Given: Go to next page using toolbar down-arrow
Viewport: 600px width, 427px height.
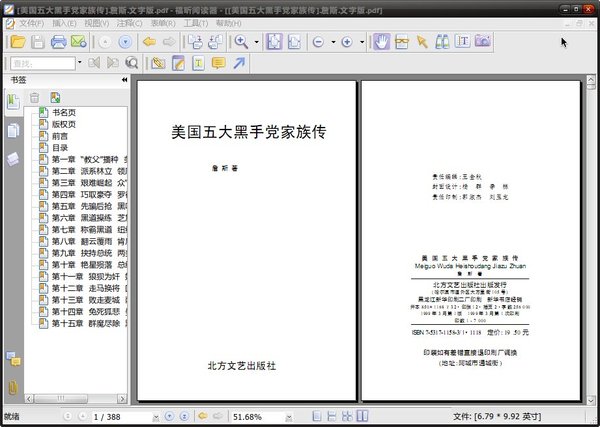Looking at the screenshot, I should tap(125, 42).
